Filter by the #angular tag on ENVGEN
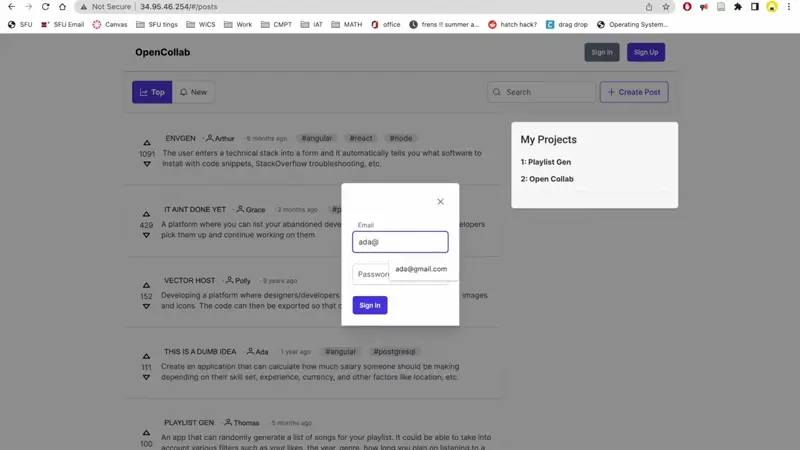Image resolution: width=800 pixels, height=450 pixels. pyautogui.click(x=316, y=138)
